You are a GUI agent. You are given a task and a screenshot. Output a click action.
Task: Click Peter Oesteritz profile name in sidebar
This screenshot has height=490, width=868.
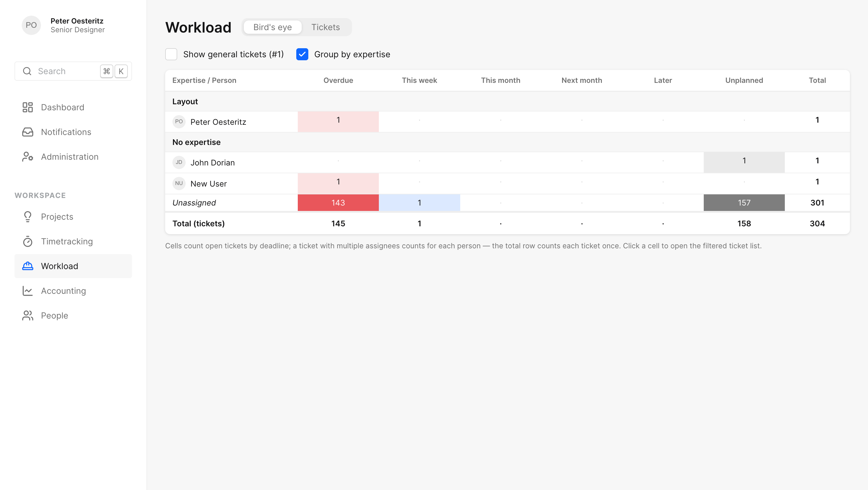click(77, 21)
